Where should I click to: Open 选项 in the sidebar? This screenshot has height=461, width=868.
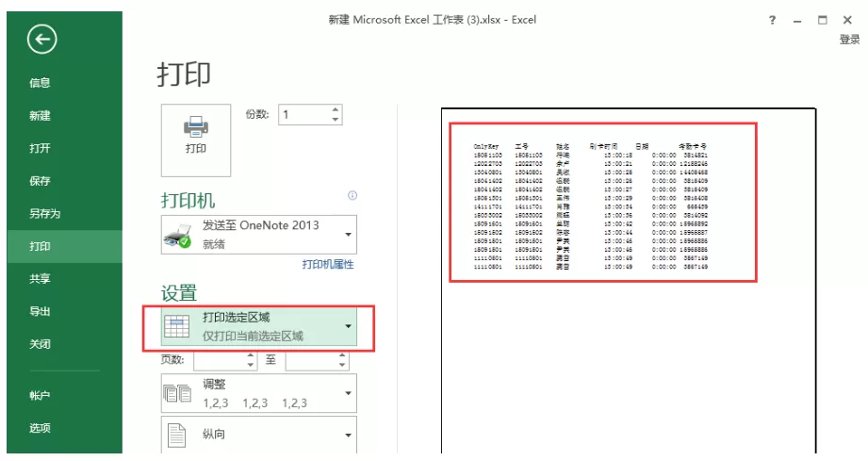[x=40, y=428]
